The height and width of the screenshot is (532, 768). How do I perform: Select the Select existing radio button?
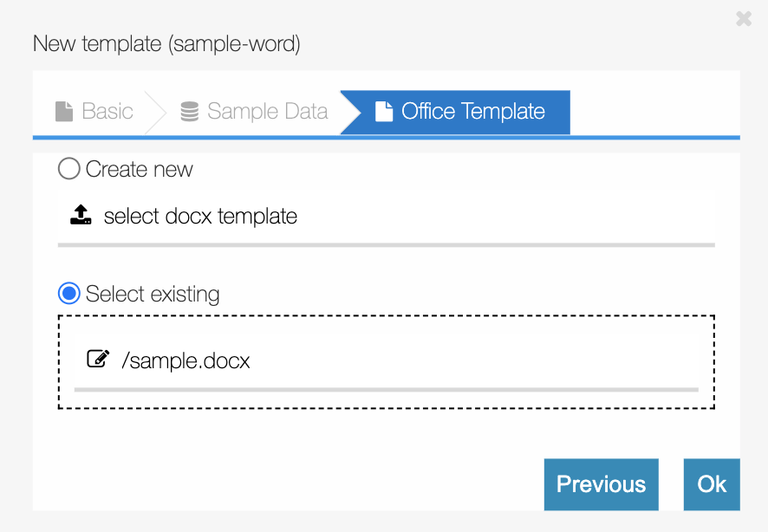click(x=68, y=294)
